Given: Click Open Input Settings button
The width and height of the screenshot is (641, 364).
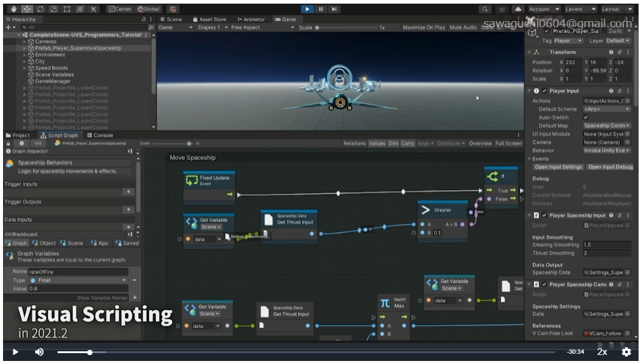Looking at the screenshot, I should click(558, 167).
